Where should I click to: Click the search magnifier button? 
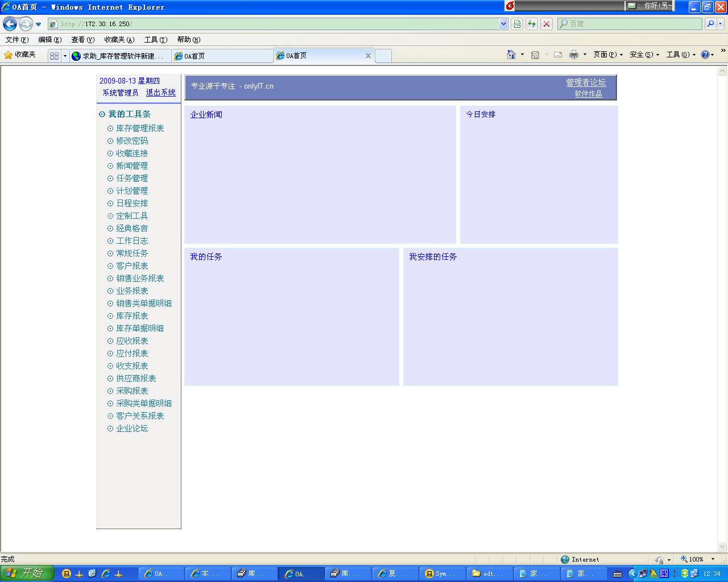(x=710, y=24)
